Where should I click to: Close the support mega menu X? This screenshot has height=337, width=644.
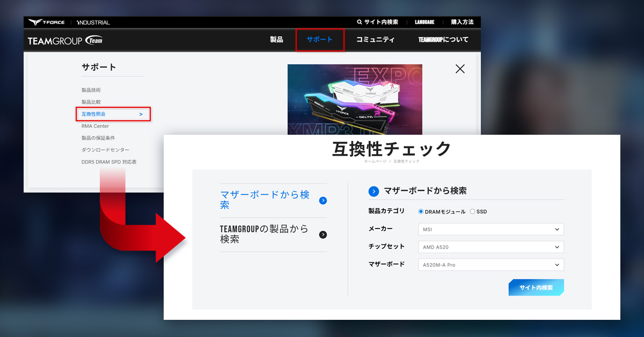pyautogui.click(x=460, y=69)
